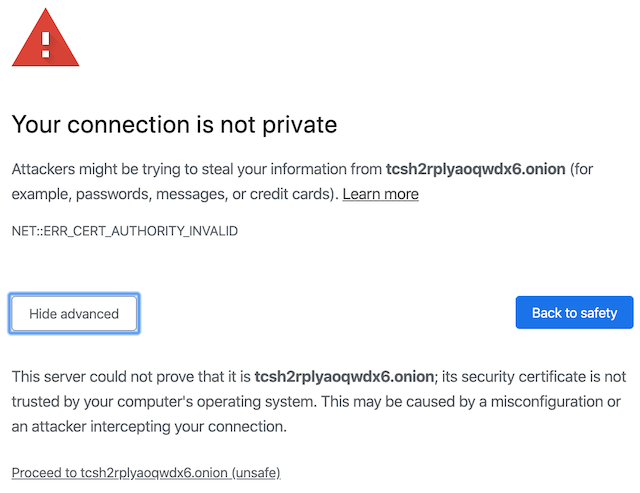Open the Learn more link
Image resolution: width=640 pixels, height=493 pixels.
(380, 194)
